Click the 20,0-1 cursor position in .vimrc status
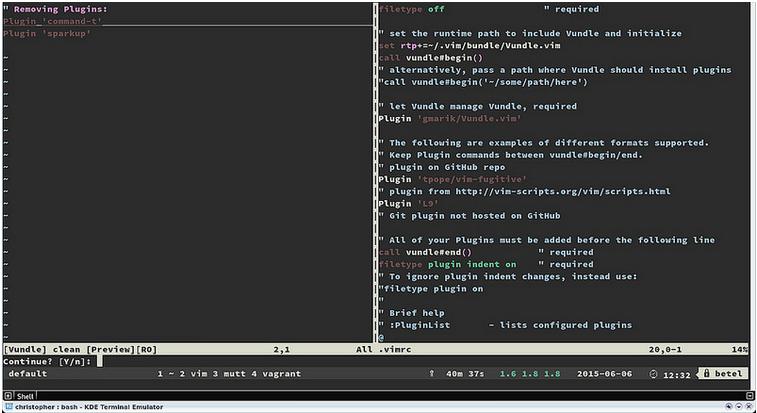 (665, 349)
